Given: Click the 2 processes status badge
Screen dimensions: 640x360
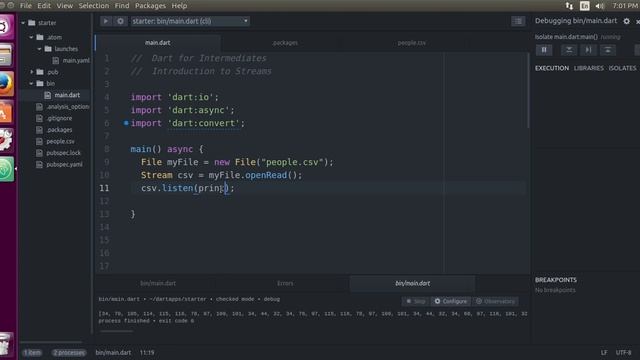Looking at the screenshot, I should [69, 353].
